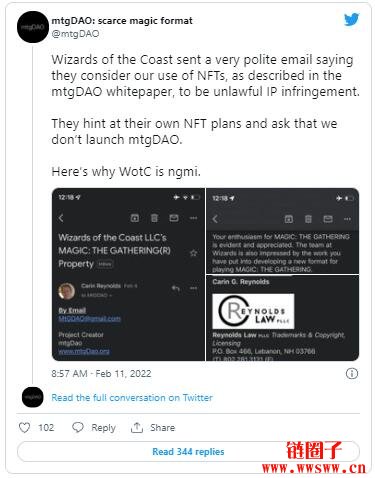Click the Read 344 replies button
375x478 pixels.
tap(188, 452)
